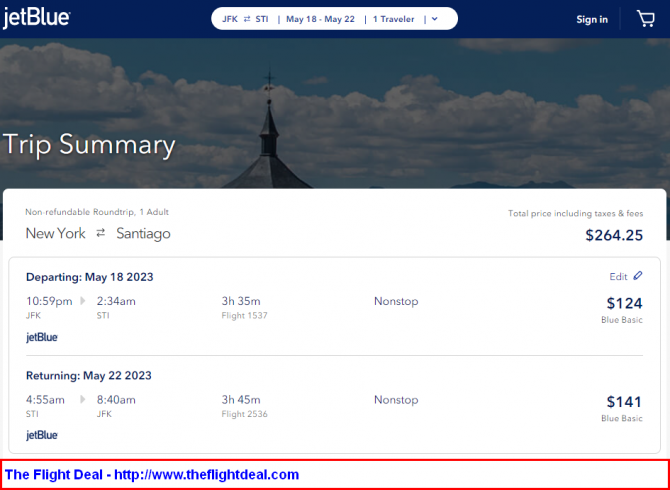Click Nonstop on departing flight row
Screen dimensions: 670x490
[396, 301]
